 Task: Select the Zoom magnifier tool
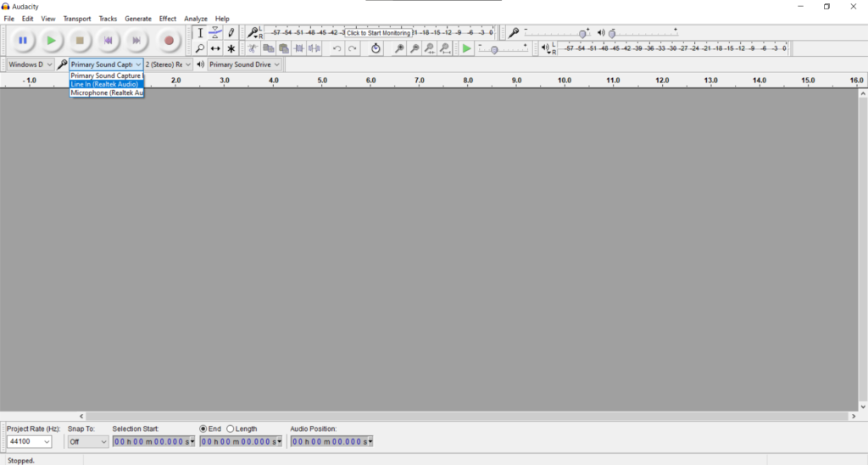(200, 48)
